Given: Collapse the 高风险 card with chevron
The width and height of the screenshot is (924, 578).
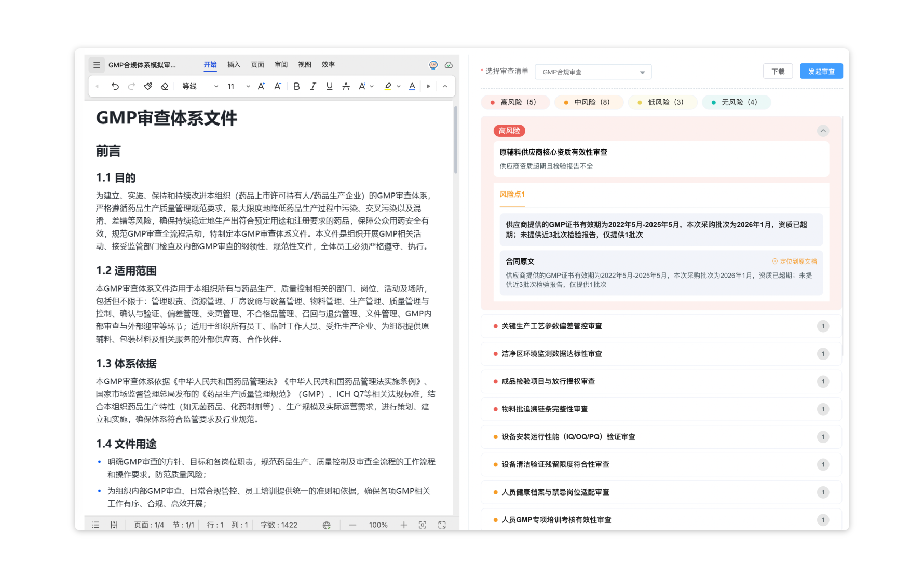Looking at the screenshot, I should (x=823, y=131).
